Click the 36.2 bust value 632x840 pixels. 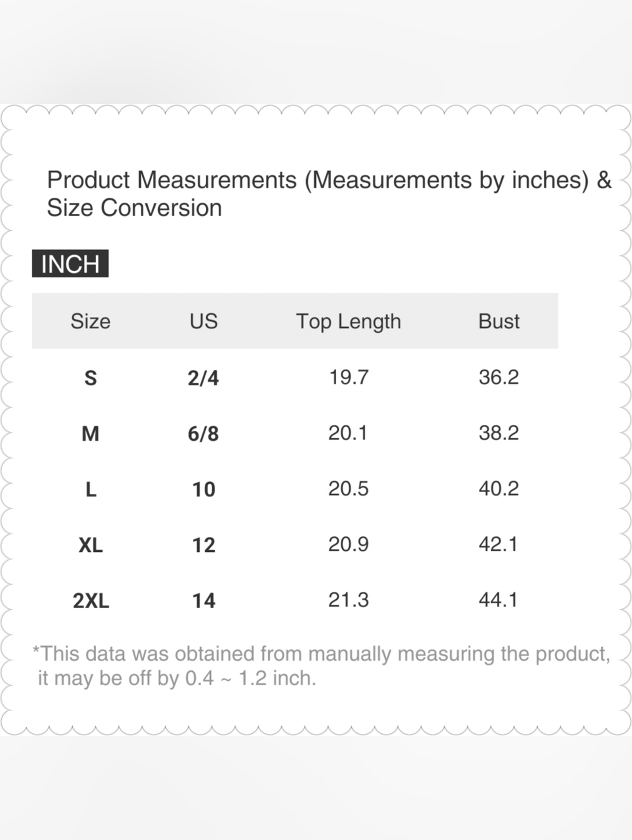[x=499, y=377]
